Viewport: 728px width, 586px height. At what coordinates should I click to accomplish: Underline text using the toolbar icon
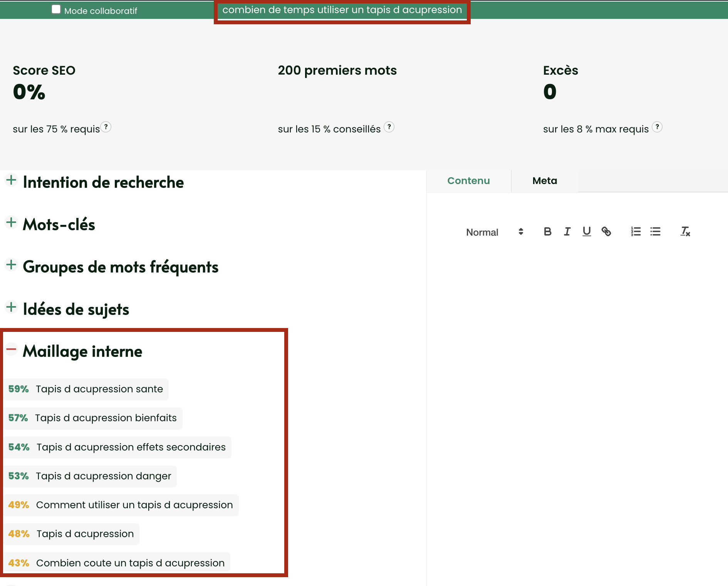[587, 231]
